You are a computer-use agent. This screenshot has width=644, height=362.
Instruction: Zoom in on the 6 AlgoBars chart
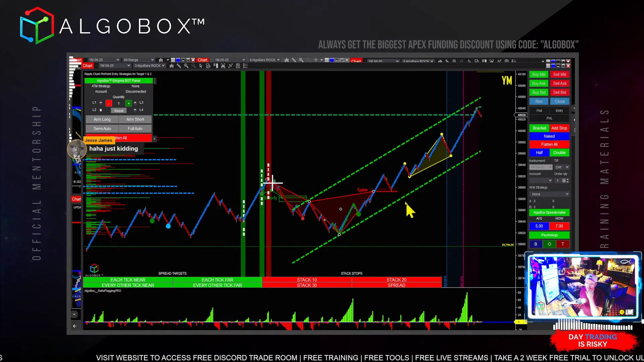pyautogui.click(x=454, y=61)
